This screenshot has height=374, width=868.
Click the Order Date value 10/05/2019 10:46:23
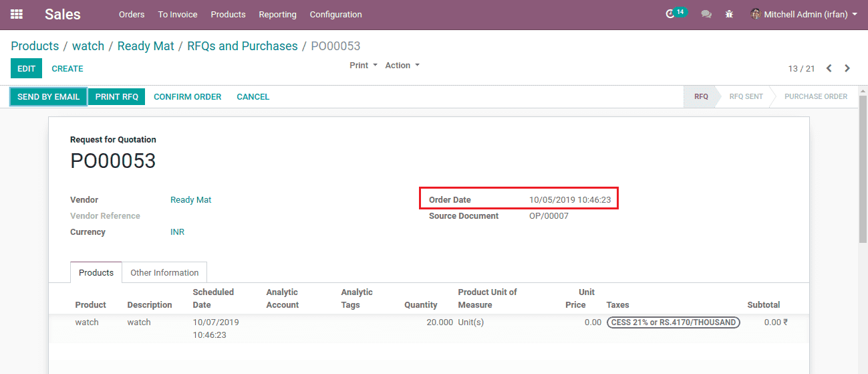tap(570, 200)
